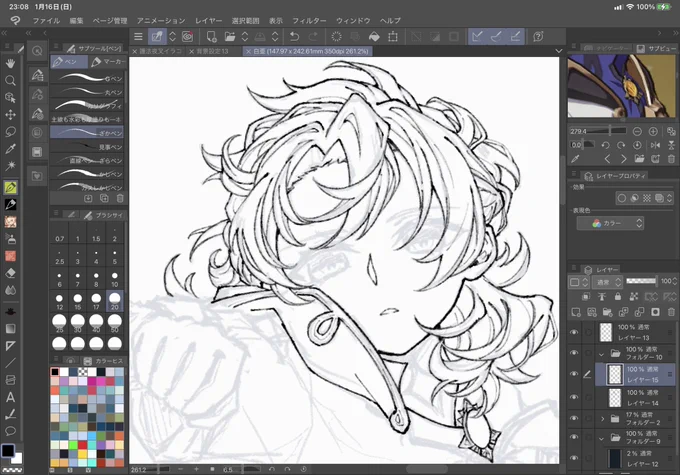Image resolution: width=680 pixels, height=475 pixels.
Task: Select the Blend tool
Action: click(x=10, y=290)
